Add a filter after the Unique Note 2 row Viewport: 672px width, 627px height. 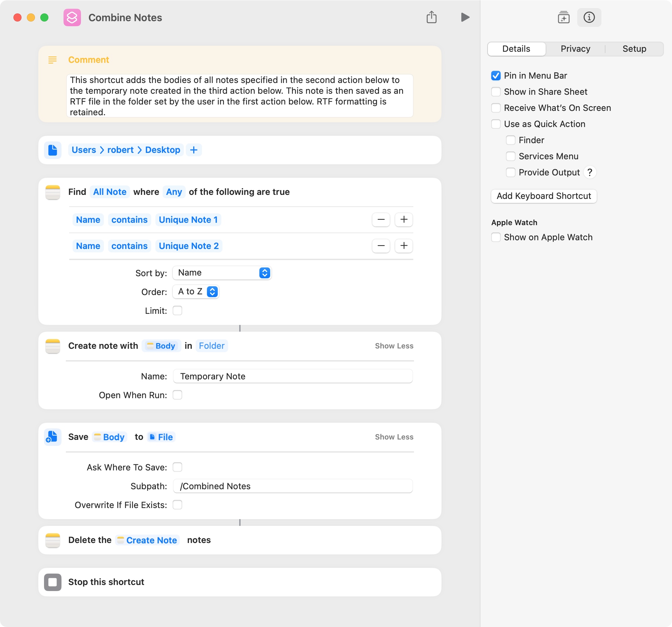click(404, 246)
